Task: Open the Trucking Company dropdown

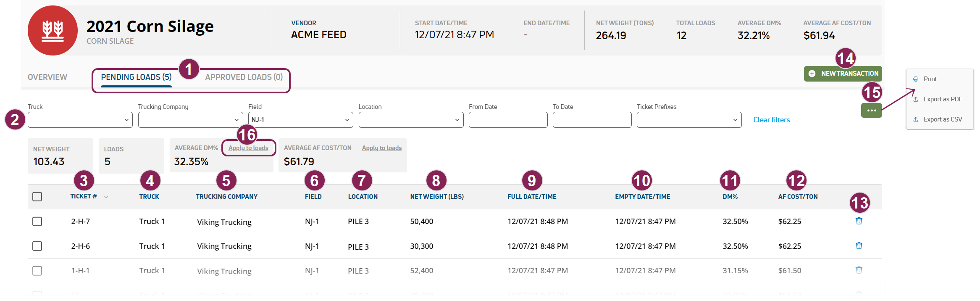Action: click(190, 120)
